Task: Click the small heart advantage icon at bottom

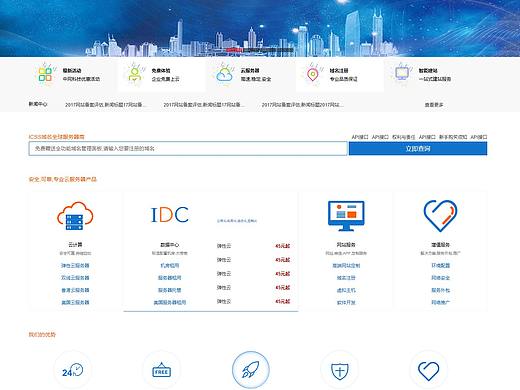Action: coord(428,371)
